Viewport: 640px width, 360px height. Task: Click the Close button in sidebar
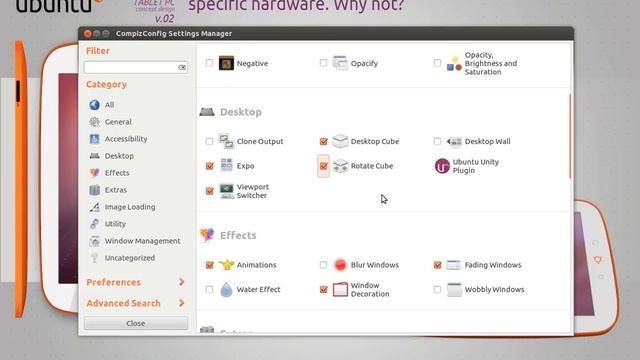pos(136,323)
